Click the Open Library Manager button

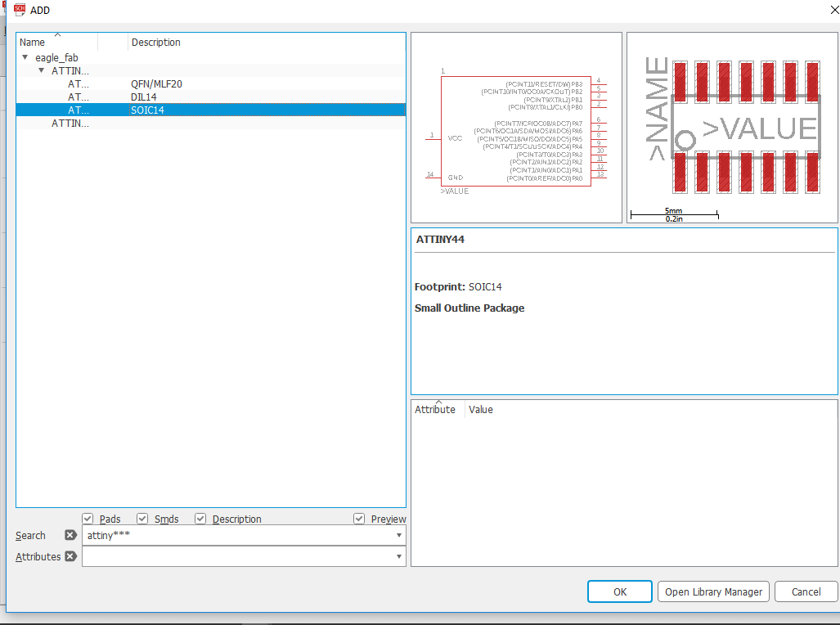pyautogui.click(x=713, y=591)
